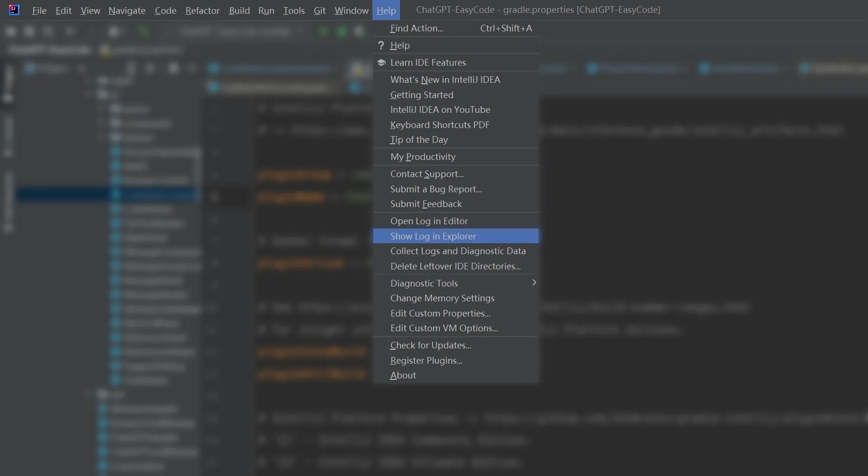Open Change Memory Settings
The height and width of the screenshot is (476, 868).
point(456,298)
